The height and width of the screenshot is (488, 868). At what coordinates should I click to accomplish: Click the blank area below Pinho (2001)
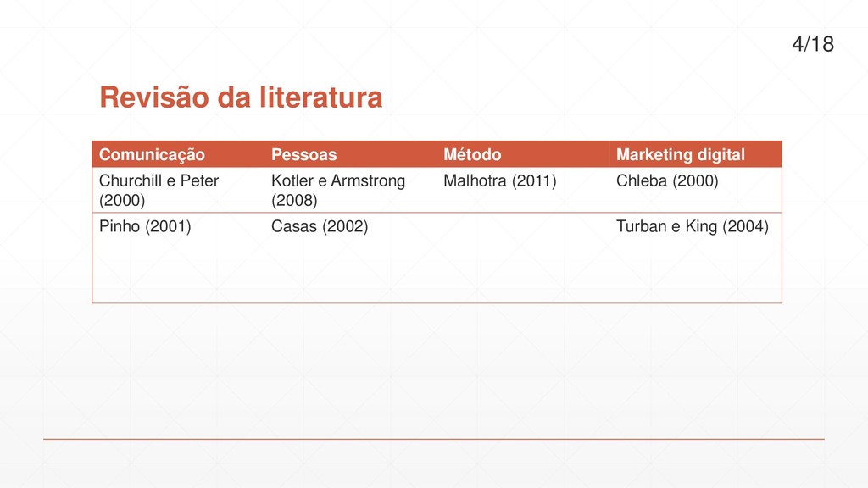[x=178, y=270]
